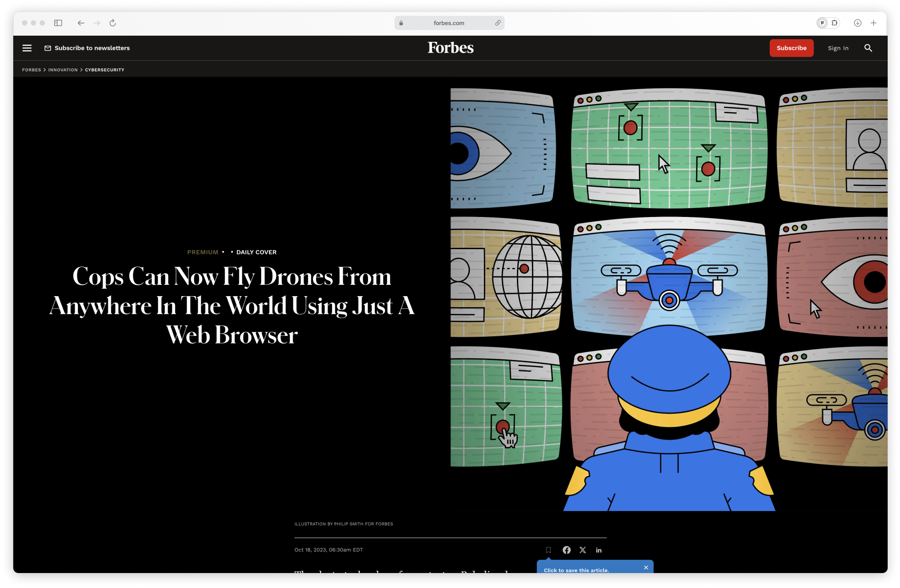Click the Subscribe button
Viewport: 900px width, 588px height.
click(x=791, y=48)
